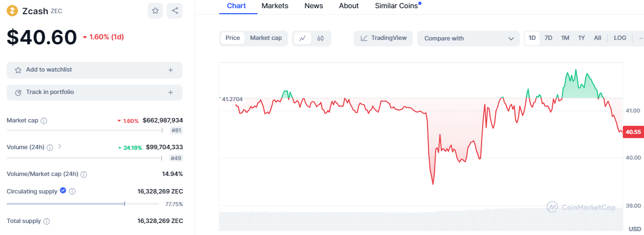Select the line chart view icon
Viewport: 644px width, 235px height.
tap(302, 38)
